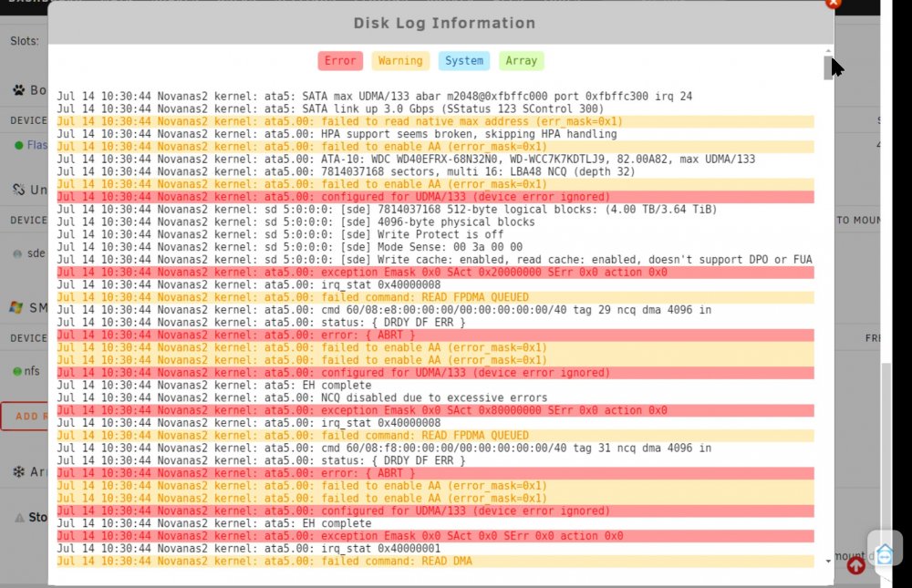
Task: Click '7814037168 sectors, multi 16' log line
Action: point(346,171)
